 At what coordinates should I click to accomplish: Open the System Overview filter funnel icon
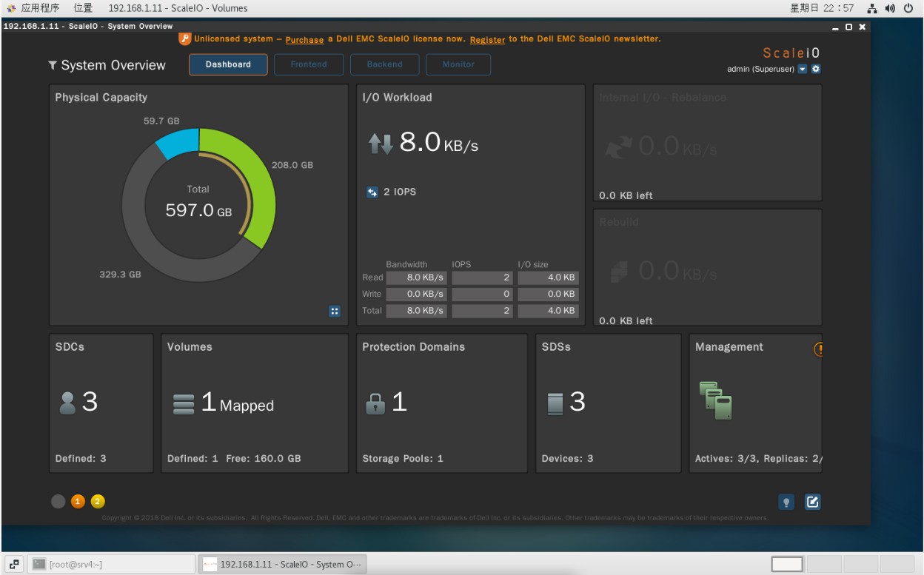[x=53, y=66]
